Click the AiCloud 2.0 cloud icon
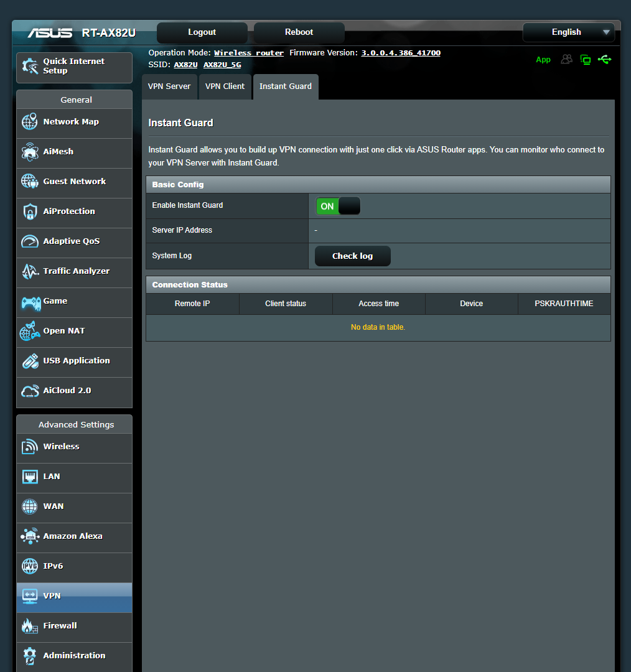The image size is (631, 672). [x=30, y=391]
